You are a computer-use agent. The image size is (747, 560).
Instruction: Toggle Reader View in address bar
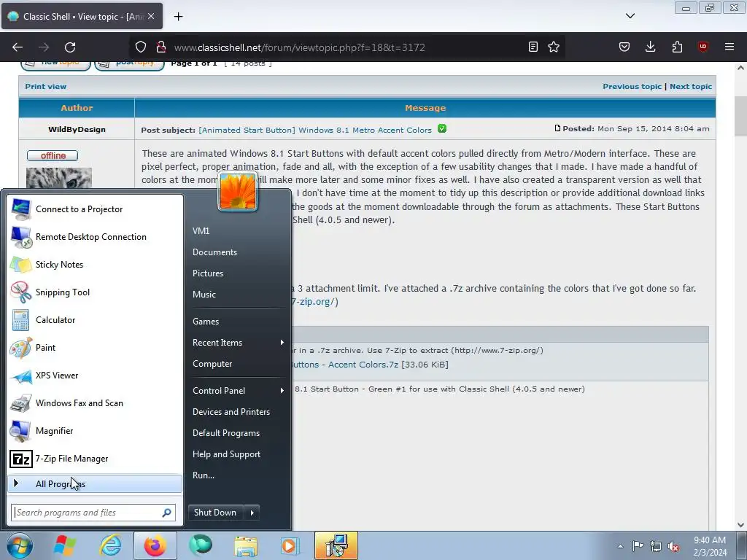(x=533, y=47)
